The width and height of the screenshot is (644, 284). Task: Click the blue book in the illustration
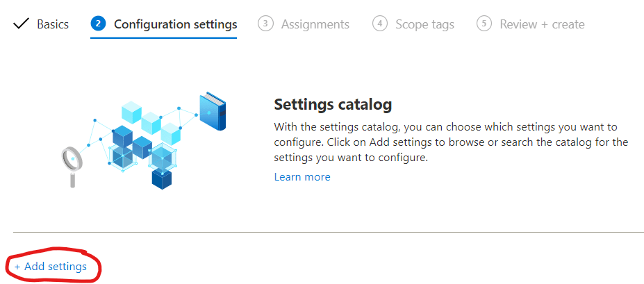(212, 111)
